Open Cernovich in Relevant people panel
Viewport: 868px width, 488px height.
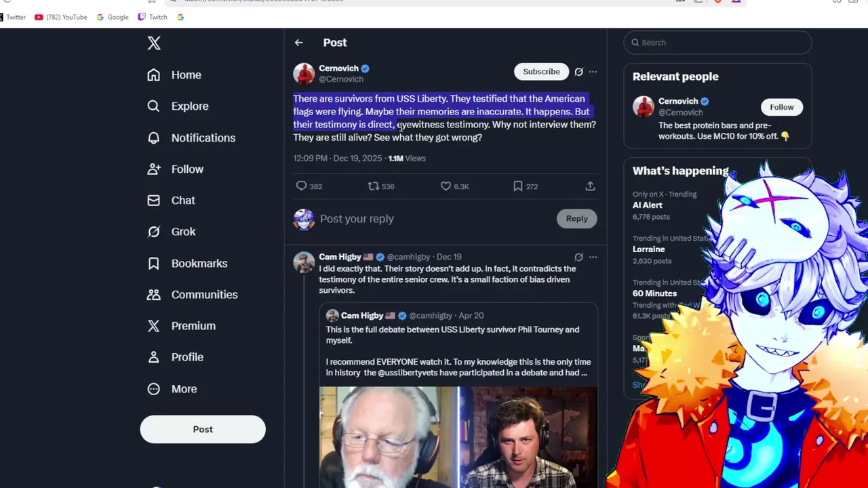(x=678, y=101)
